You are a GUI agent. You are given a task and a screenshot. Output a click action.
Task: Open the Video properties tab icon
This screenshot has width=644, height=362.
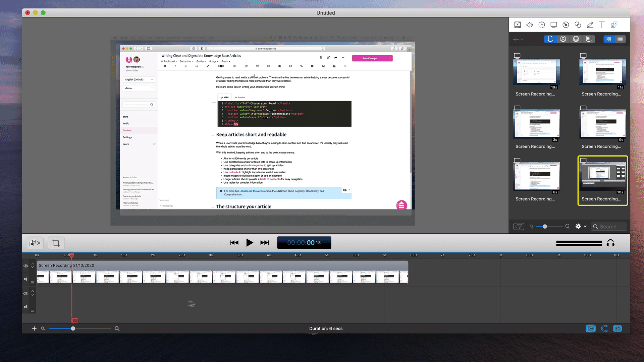[x=518, y=25]
